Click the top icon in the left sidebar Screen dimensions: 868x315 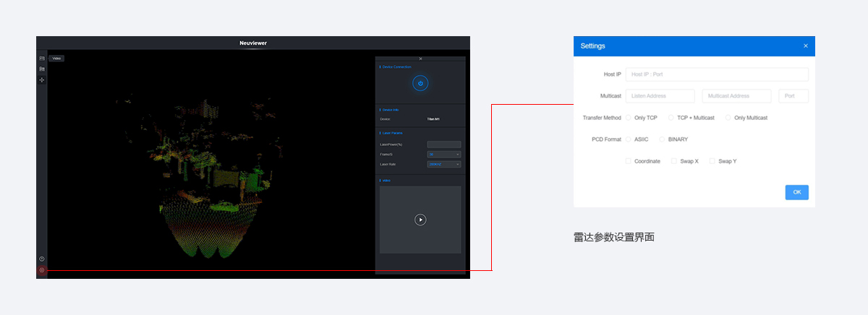coord(42,58)
